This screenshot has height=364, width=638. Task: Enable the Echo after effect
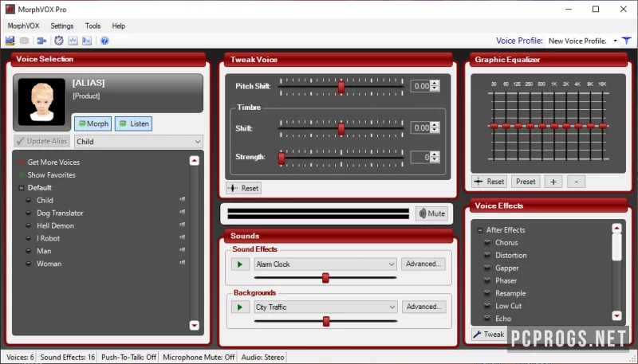[x=486, y=318]
